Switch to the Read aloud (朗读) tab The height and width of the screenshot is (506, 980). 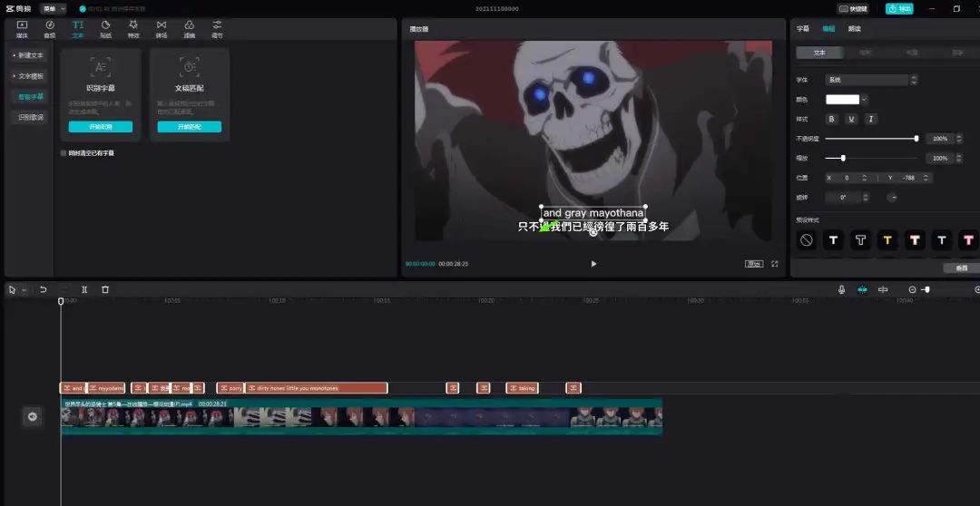(x=855, y=29)
